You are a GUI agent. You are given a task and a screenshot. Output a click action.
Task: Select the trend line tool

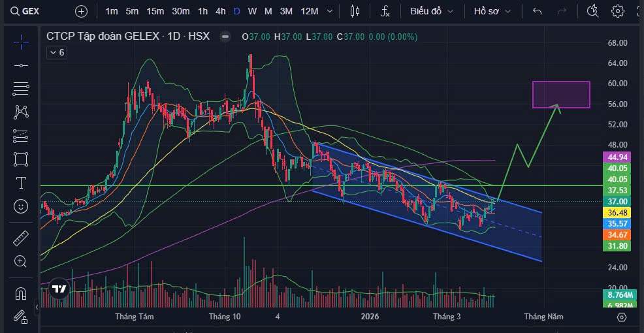tap(20, 65)
